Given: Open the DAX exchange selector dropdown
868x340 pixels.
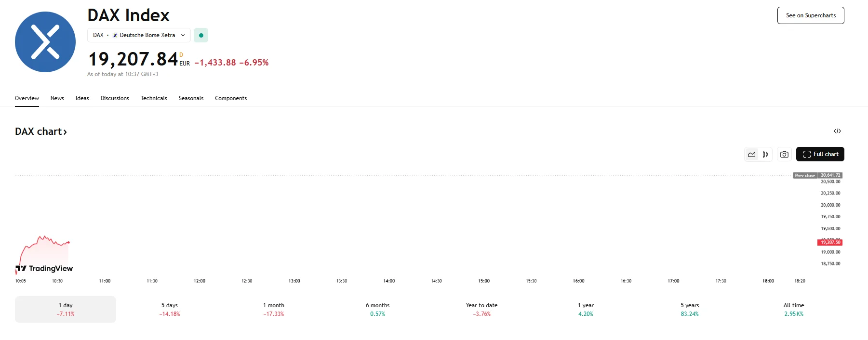Looking at the screenshot, I should coord(139,35).
